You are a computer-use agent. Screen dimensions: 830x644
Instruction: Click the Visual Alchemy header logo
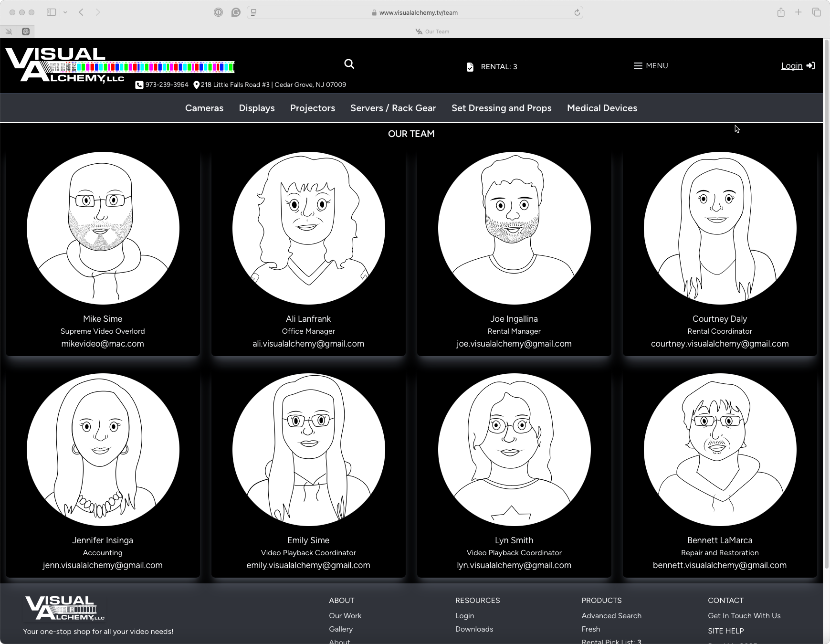point(67,65)
